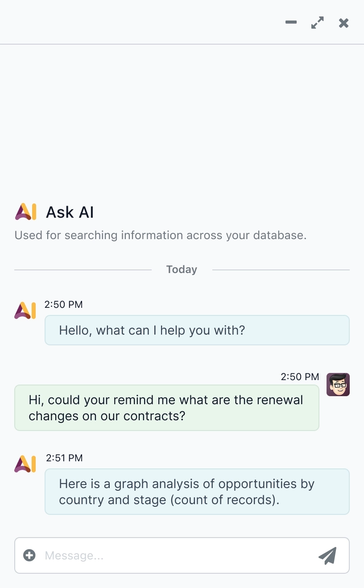Click the 2:51 PM timestamp
The height and width of the screenshot is (588, 364).
[x=64, y=458]
